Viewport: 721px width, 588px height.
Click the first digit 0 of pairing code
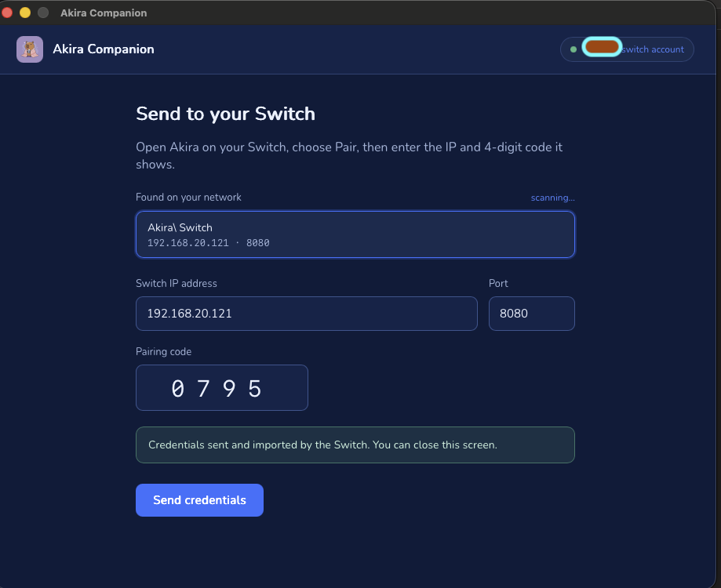(x=178, y=389)
